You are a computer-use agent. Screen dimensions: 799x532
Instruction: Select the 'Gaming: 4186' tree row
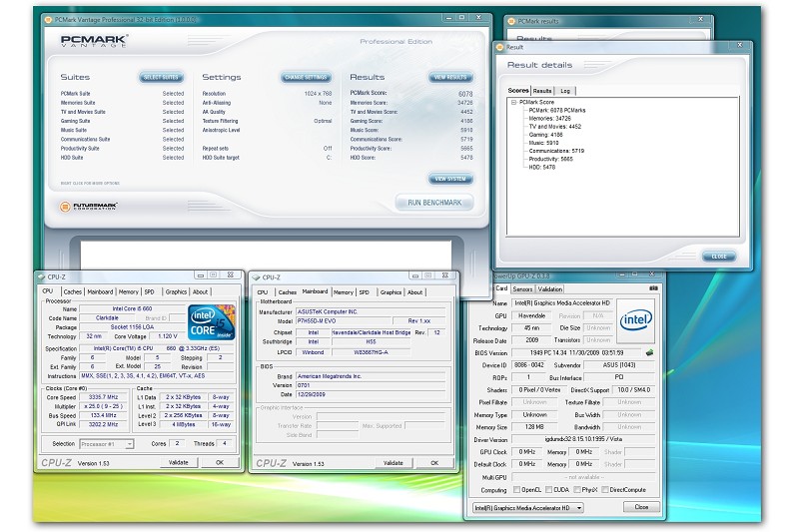[x=545, y=135]
